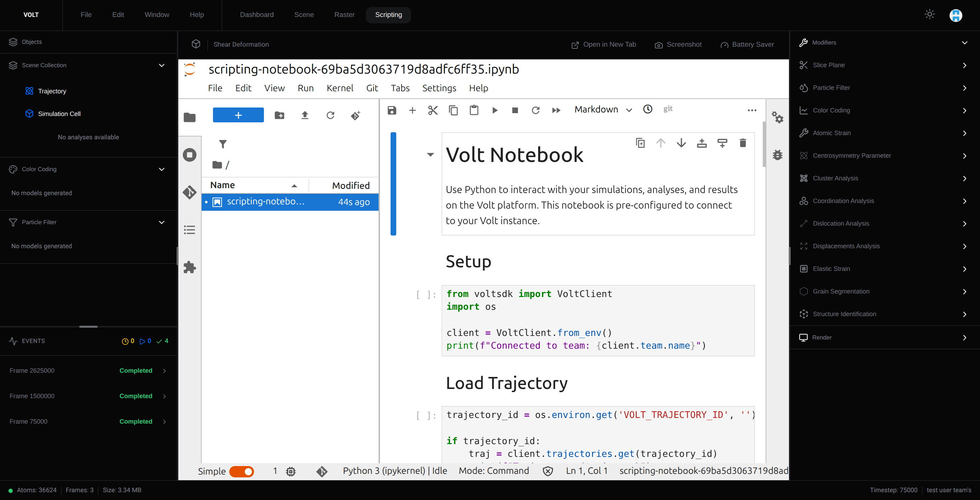Switch to the Raster tab

click(x=344, y=15)
